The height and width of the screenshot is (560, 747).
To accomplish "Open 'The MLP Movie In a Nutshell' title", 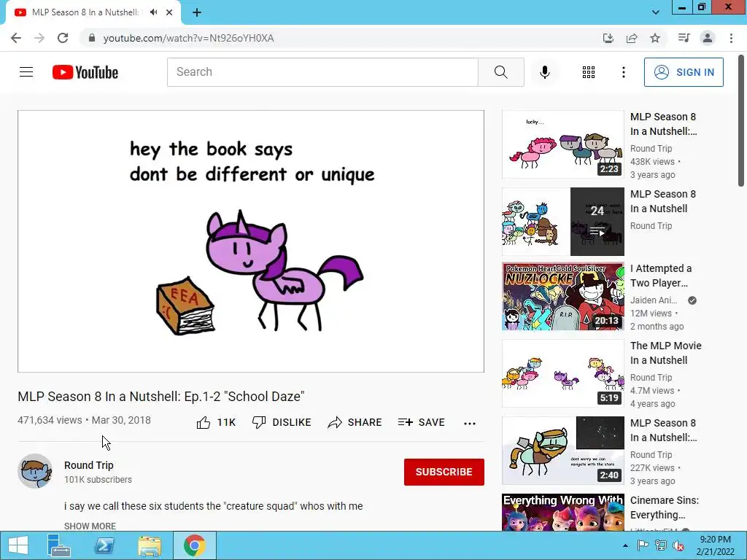I will [x=666, y=353].
